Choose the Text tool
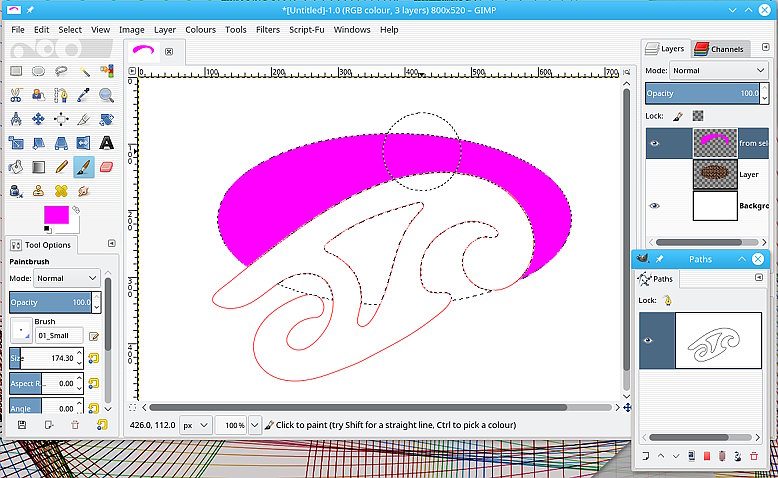Viewport: 778px width, 478px height. [x=107, y=143]
